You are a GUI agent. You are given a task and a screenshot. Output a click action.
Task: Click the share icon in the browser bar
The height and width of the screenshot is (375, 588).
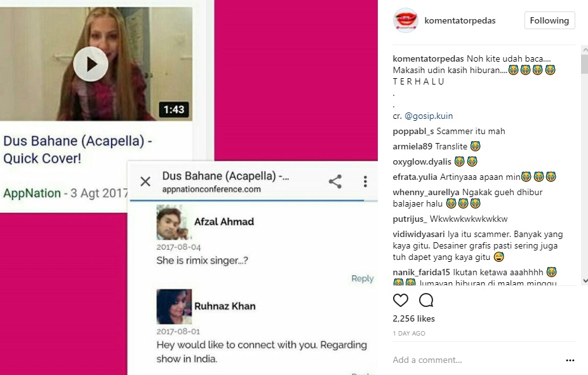[335, 182]
